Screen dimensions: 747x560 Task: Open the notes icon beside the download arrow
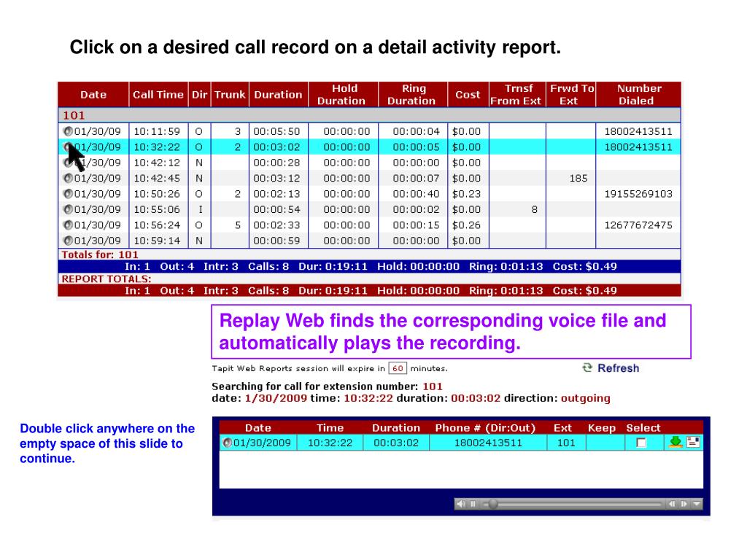pos(693,443)
